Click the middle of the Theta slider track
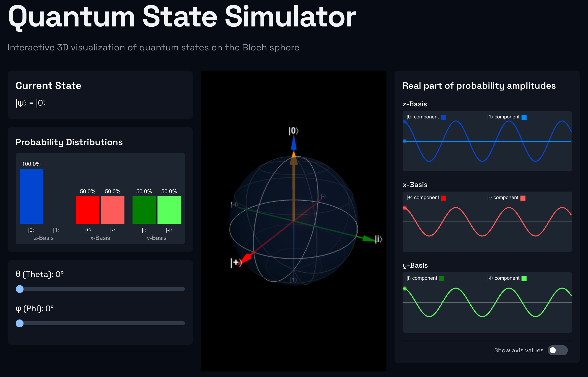Image resolution: width=588 pixels, height=377 pixels. click(100, 289)
